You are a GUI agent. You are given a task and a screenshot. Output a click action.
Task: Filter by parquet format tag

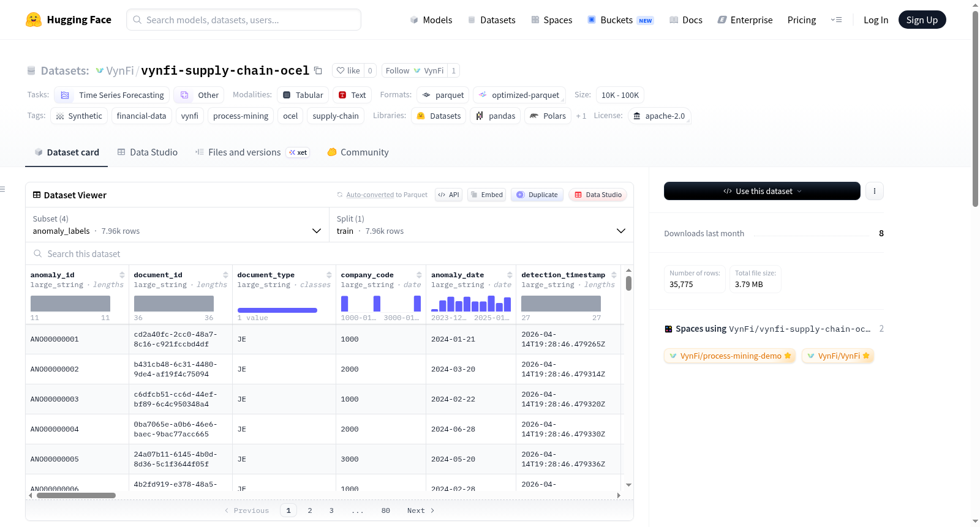point(443,95)
